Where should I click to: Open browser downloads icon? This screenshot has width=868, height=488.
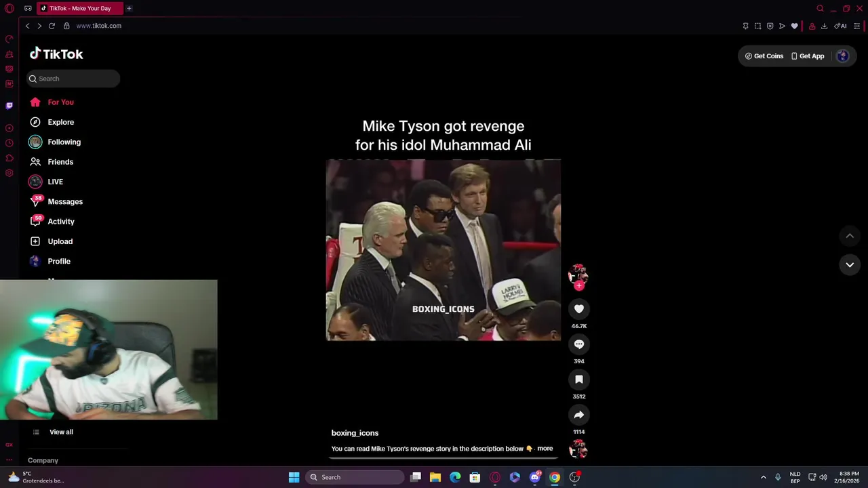click(x=825, y=26)
